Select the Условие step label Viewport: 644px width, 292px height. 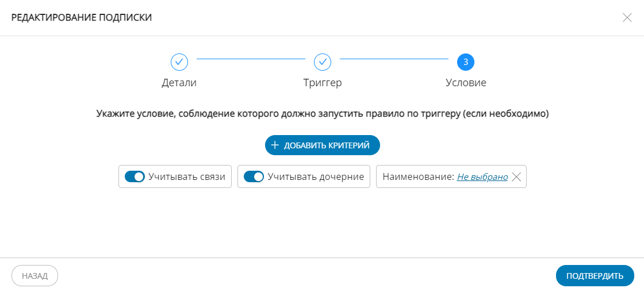click(x=466, y=83)
